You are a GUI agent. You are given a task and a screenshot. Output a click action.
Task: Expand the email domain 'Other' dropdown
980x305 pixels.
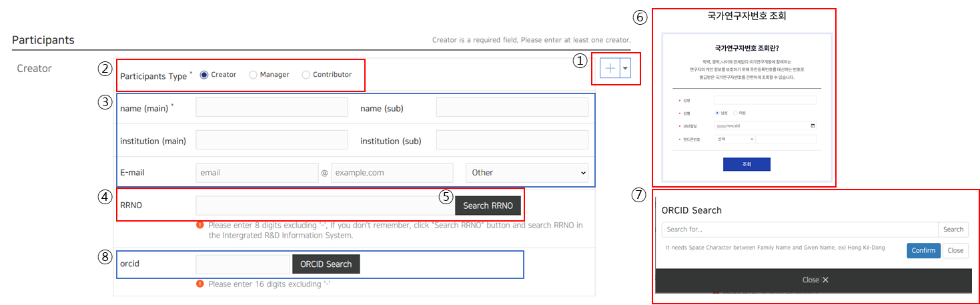click(526, 172)
